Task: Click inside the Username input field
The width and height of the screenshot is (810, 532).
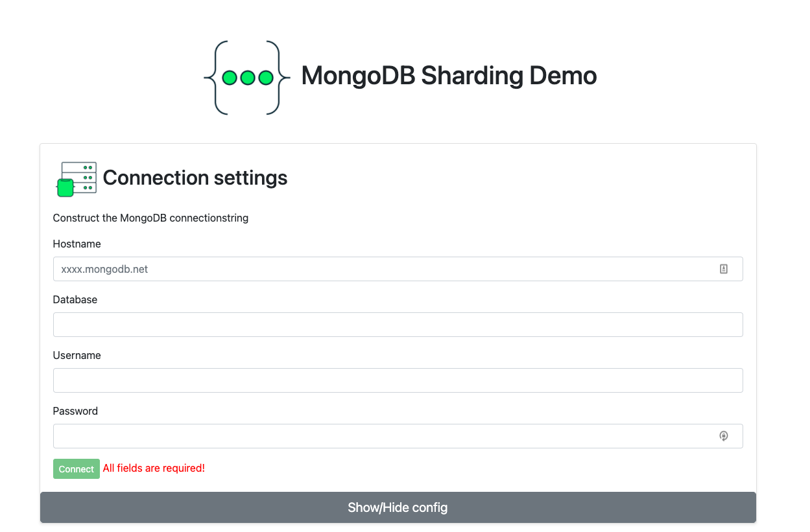Action: pos(398,380)
